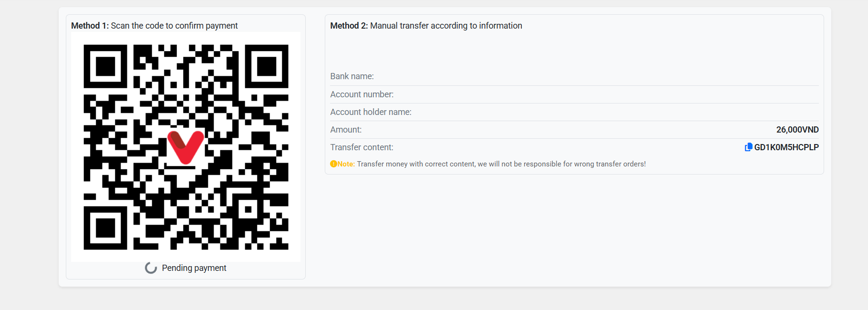The width and height of the screenshot is (868, 310).
Task: Click the orange Note warning icon
Action: 333,164
